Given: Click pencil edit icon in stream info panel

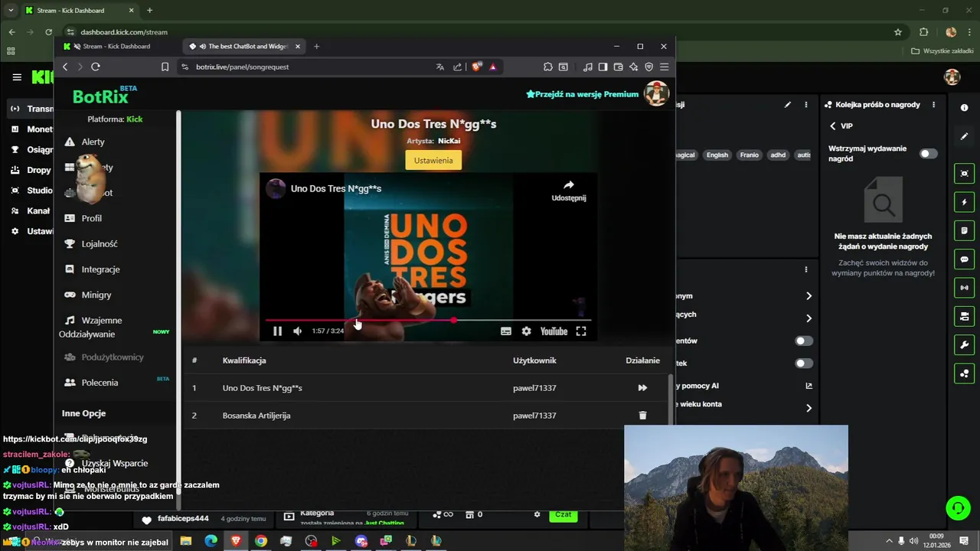Looking at the screenshot, I should (787, 105).
